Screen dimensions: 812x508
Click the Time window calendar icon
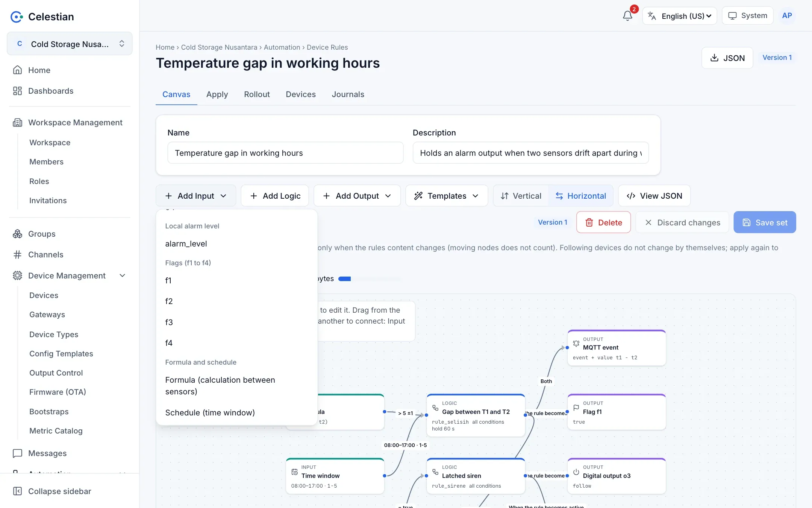click(294, 471)
